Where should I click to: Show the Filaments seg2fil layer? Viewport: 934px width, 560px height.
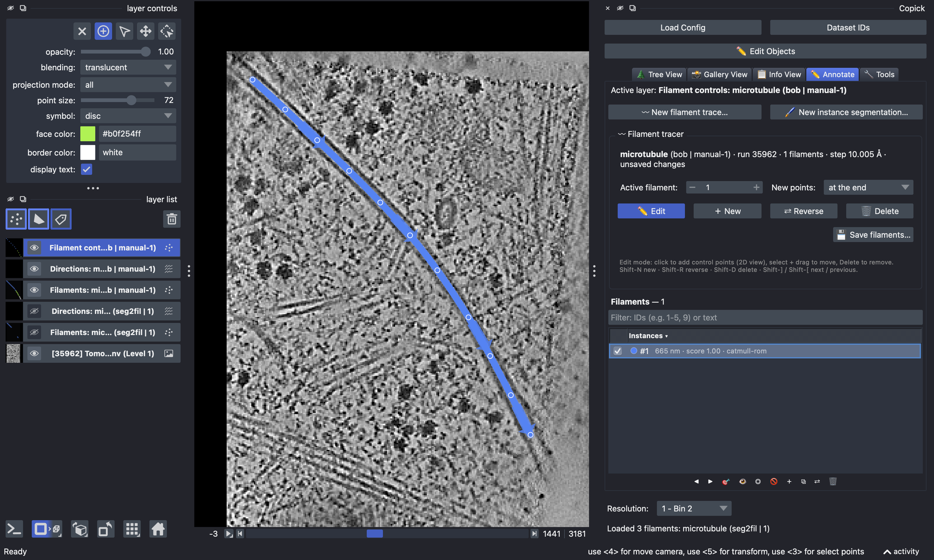(x=34, y=333)
